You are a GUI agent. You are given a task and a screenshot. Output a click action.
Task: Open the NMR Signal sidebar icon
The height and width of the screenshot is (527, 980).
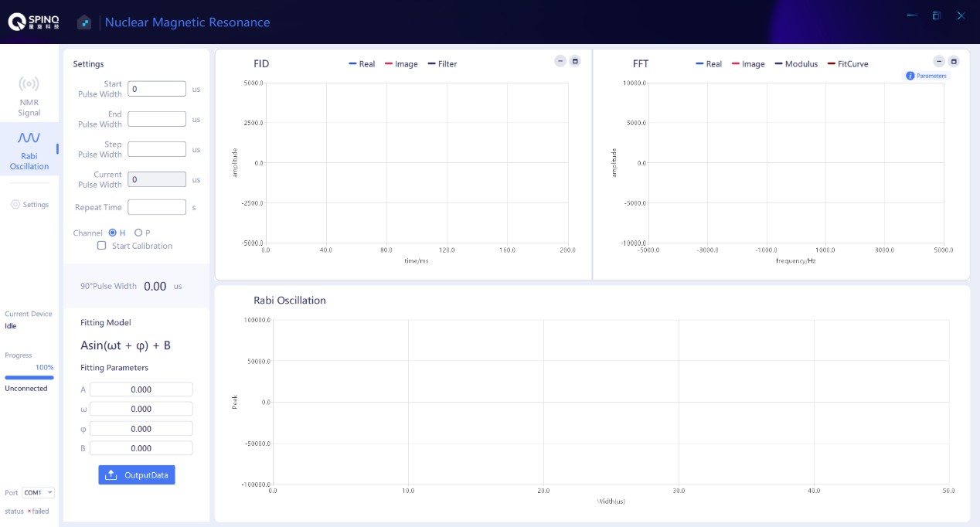[29, 84]
